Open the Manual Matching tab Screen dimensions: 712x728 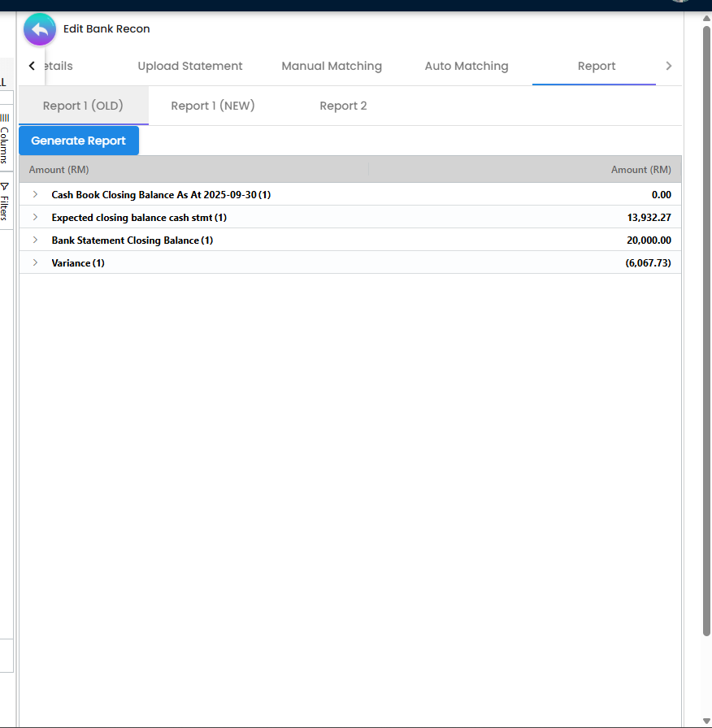point(332,66)
